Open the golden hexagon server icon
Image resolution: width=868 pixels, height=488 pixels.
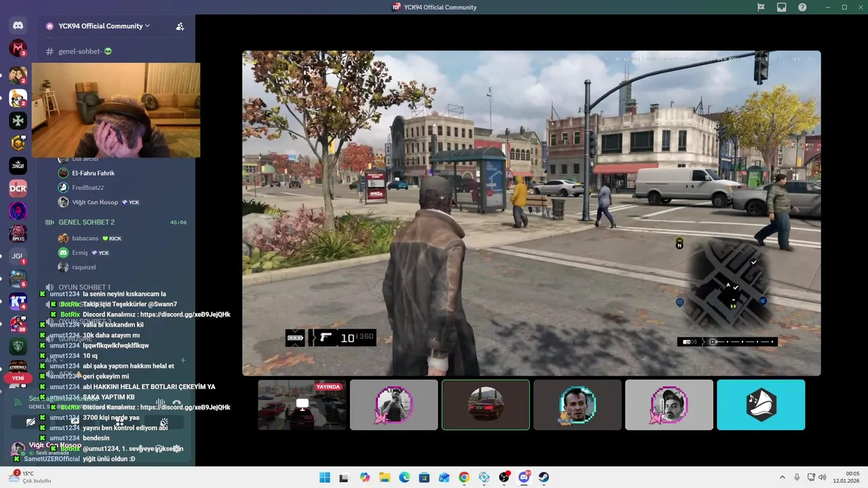click(18, 143)
